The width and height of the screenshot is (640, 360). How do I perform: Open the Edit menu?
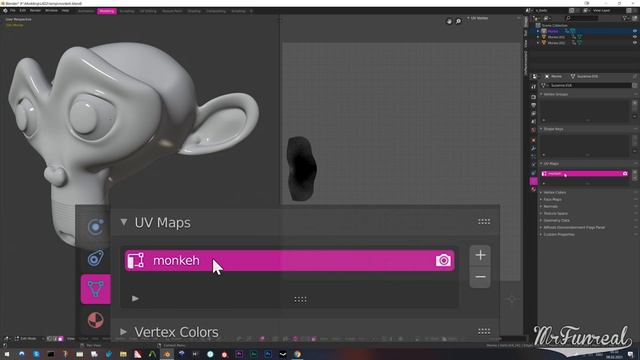coord(22,11)
